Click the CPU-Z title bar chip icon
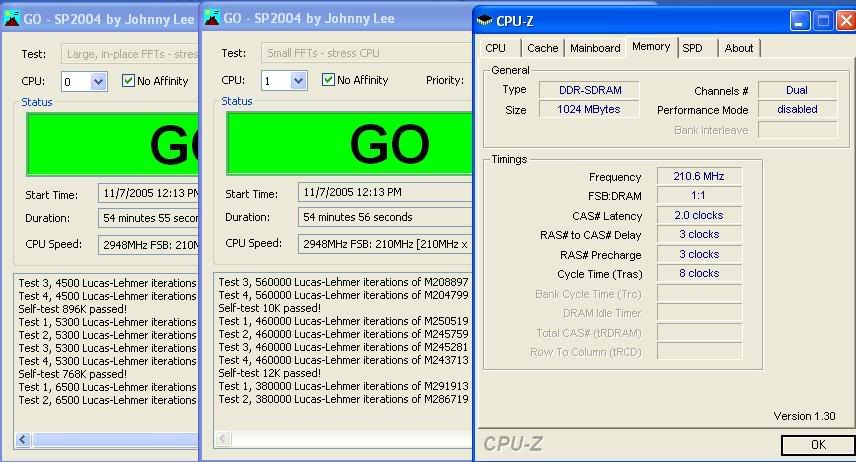Screen dimensions: 856x462 [x=485, y=19]
